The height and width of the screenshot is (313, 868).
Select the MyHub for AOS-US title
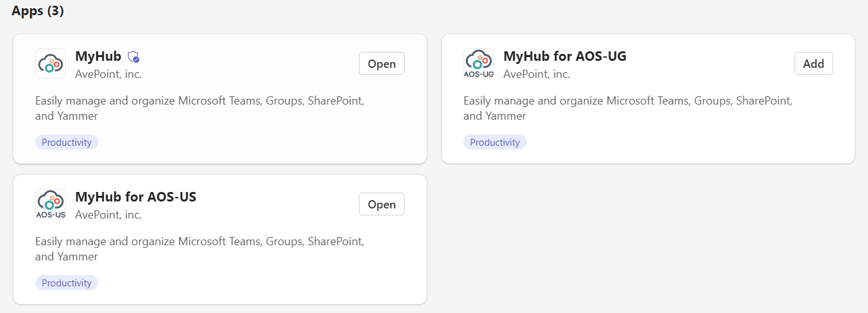click(x=135, y=197)
